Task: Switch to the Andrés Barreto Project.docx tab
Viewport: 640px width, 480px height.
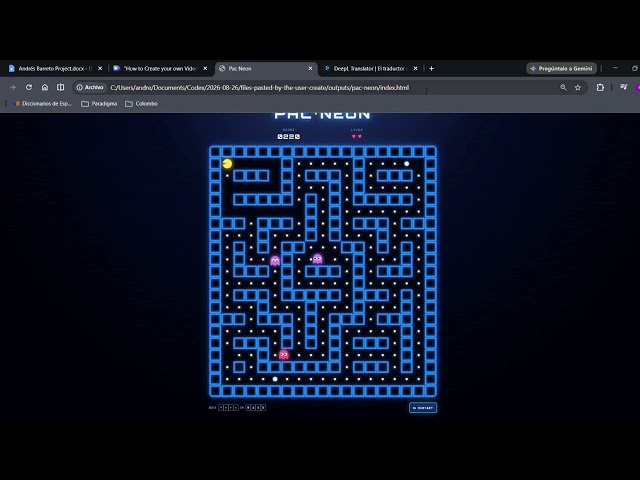Action: [x=55, y=69]
